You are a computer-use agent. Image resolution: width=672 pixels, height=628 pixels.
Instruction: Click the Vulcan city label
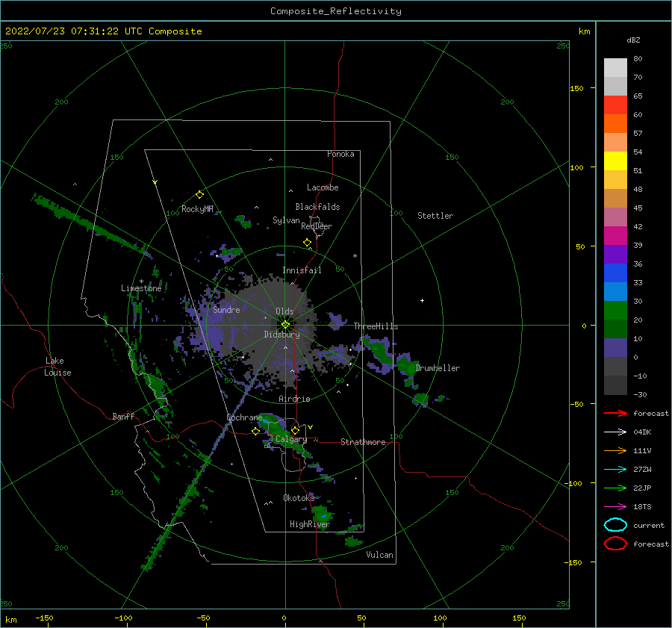pyautogui.click(x=380, y=555)
